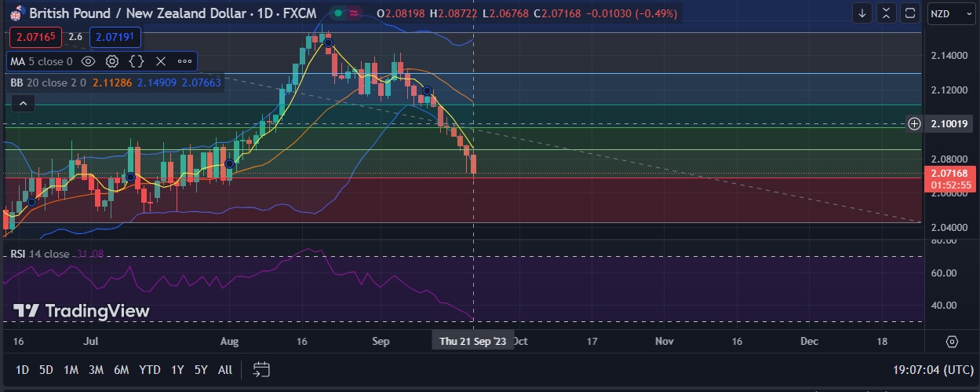Select the 1M time range
Screen dimensions: 980x392
coord(71,369)
